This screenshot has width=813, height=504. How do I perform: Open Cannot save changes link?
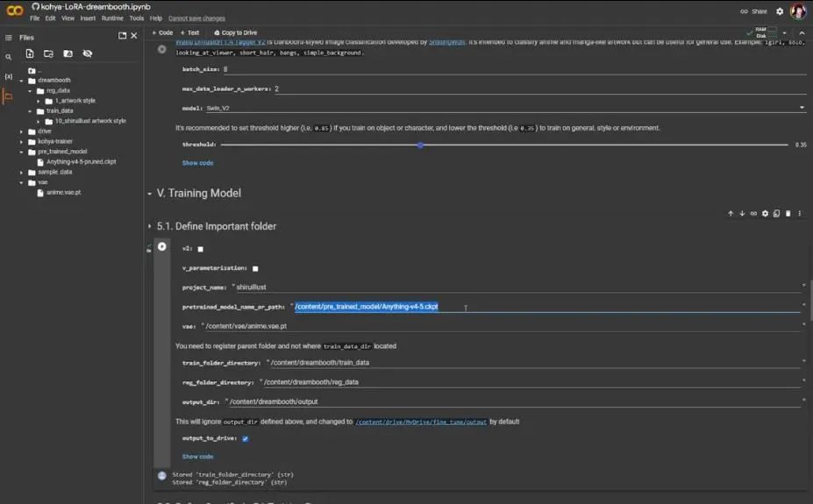(196, 18)
